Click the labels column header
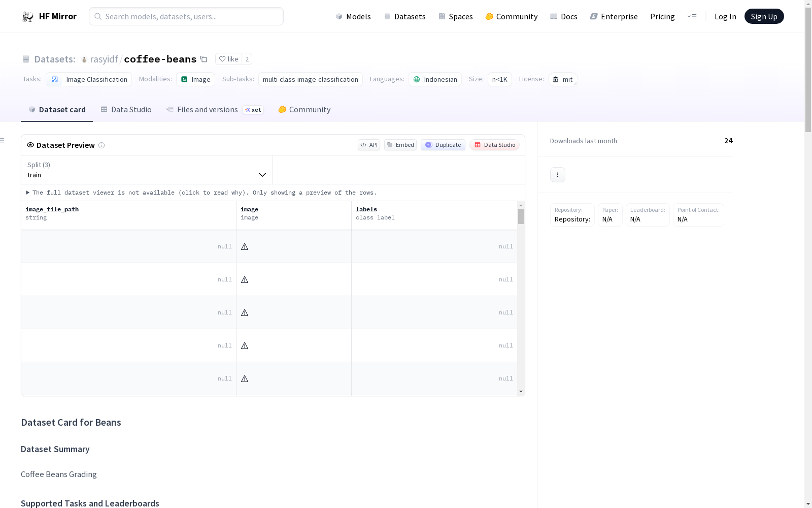This screenshot has height=508, width=812. coord(434,215)
